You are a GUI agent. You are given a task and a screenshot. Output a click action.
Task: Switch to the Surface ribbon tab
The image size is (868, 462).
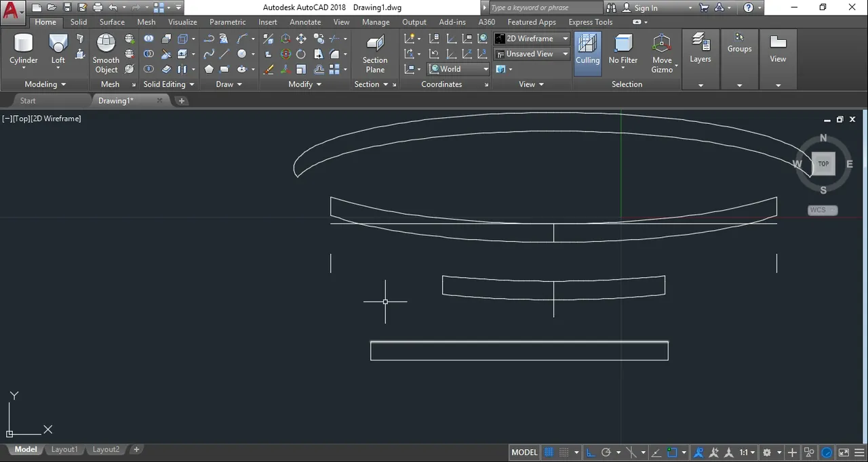(112, 22)
